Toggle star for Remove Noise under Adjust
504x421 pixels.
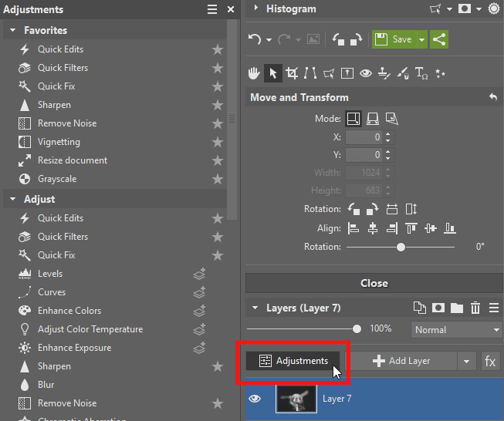click(x=218, y=403)
